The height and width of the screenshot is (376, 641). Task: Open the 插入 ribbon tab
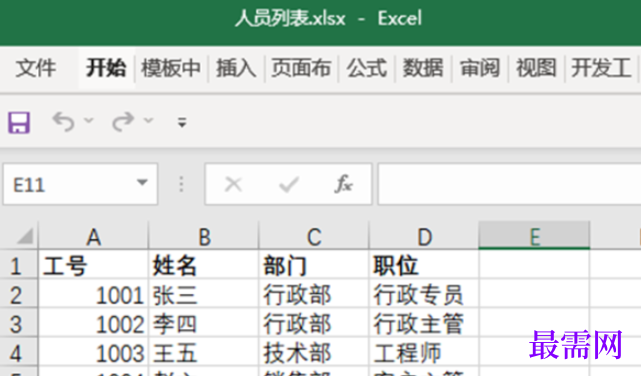coord(236,68)
